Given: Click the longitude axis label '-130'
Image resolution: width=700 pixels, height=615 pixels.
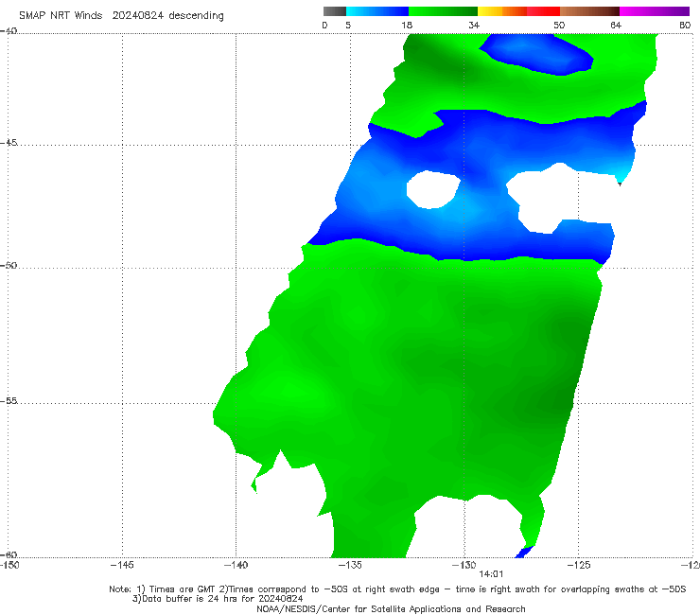Looking at the screenshot, I should 464,565.
